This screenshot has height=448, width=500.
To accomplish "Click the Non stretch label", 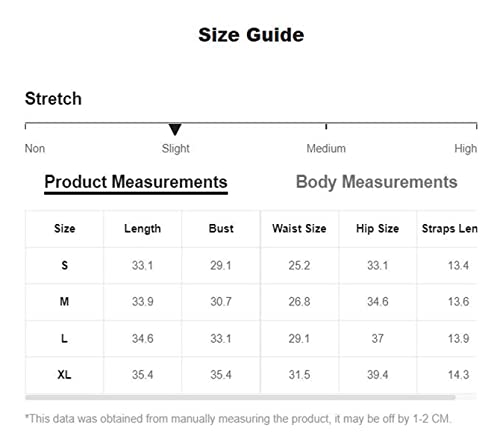I will click(x=35, y=148).
